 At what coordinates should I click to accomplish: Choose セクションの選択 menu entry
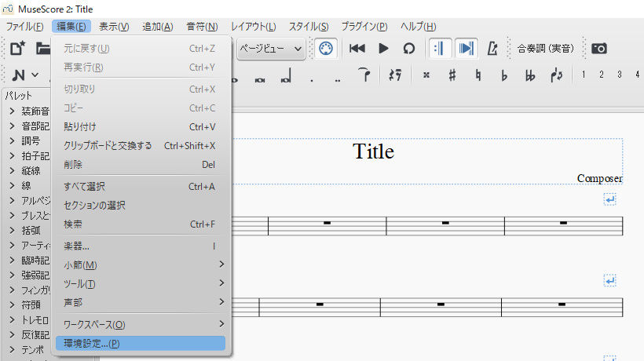pyautogui.click(x=140, y=205)
